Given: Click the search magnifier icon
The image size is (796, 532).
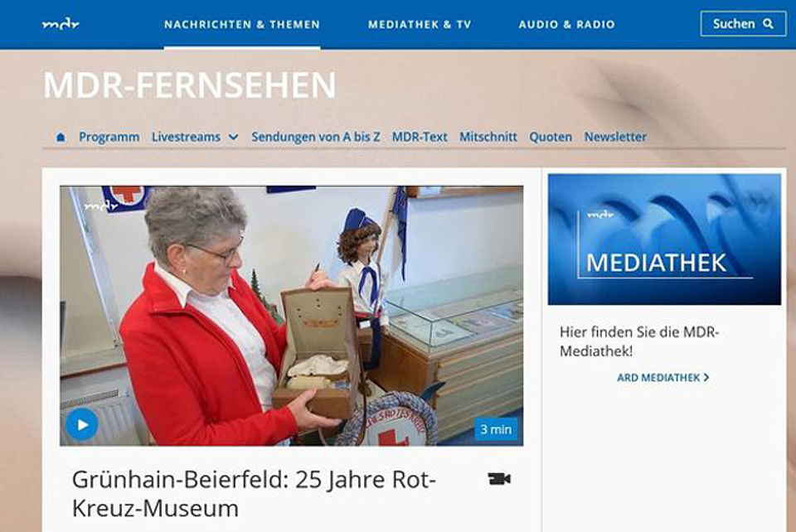Looking at the screenshot, I should tap(768, 23).
